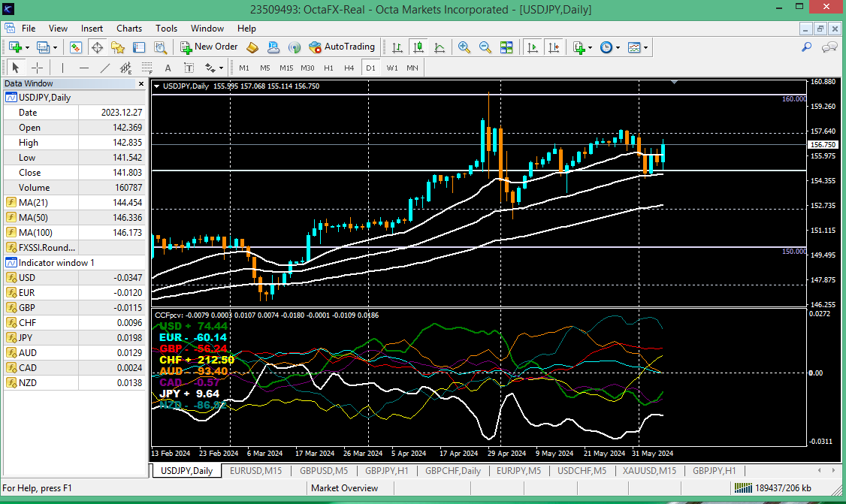
Task: Open the Navigator star-folder icon
Action: click(x=118, y=47)
